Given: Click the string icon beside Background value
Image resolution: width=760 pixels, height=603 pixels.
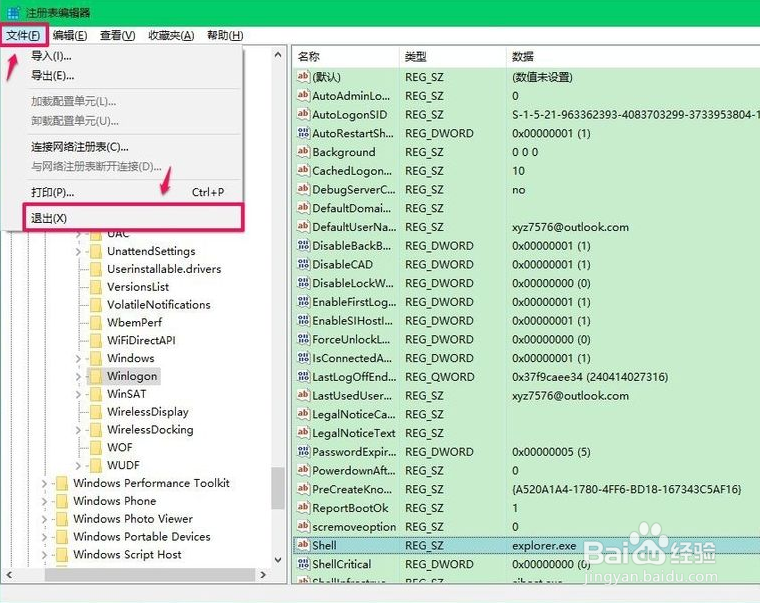Looking at the screenshot, I should (303, 151).
